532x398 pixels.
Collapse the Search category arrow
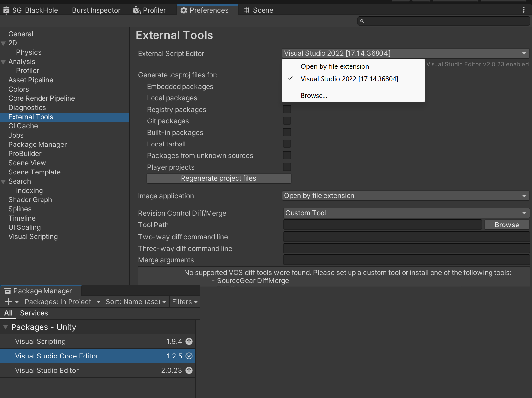4,182
